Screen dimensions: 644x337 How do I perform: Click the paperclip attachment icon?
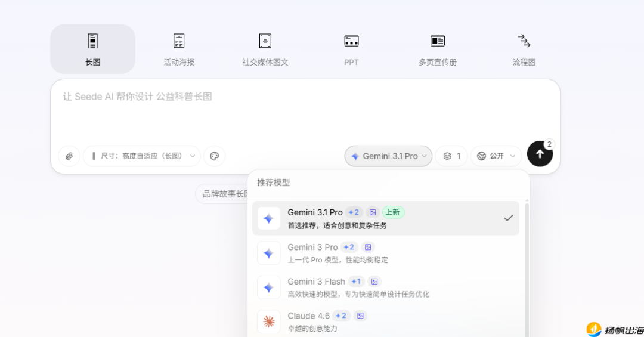tap(69, 156)
